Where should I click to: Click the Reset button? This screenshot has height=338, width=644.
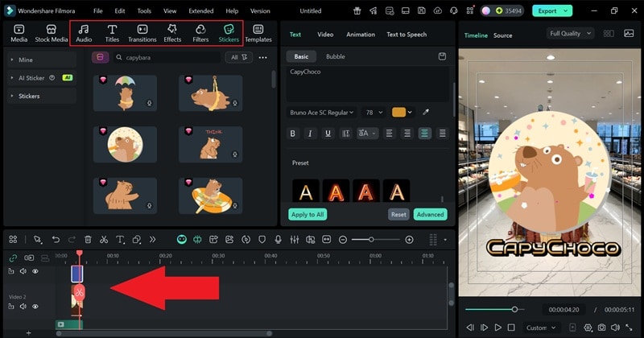[398, 214]
